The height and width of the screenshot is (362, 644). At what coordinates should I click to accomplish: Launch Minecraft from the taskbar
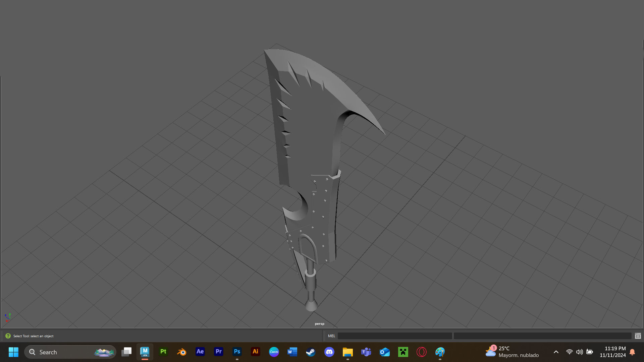tap(403, 352)
